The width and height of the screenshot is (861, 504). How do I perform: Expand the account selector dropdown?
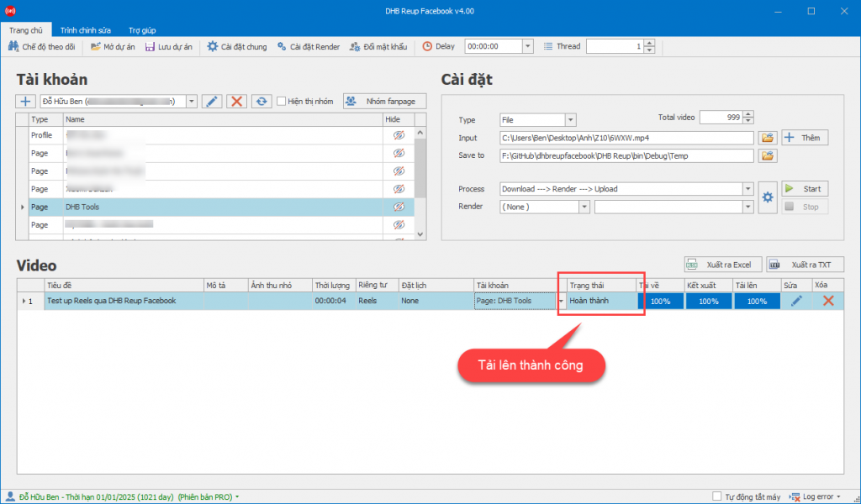point(192,102)
